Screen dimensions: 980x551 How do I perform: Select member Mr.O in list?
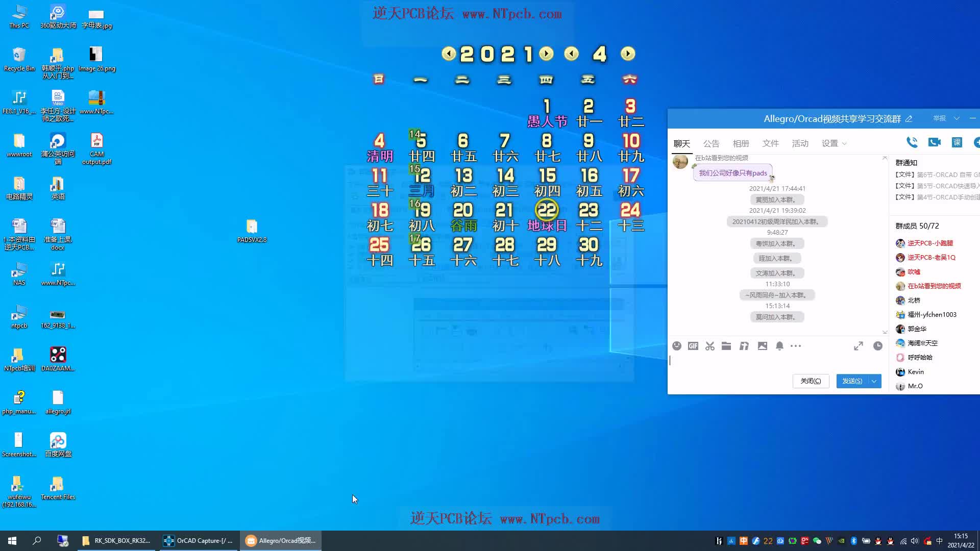pyautogui.click(x=915, y=386)
